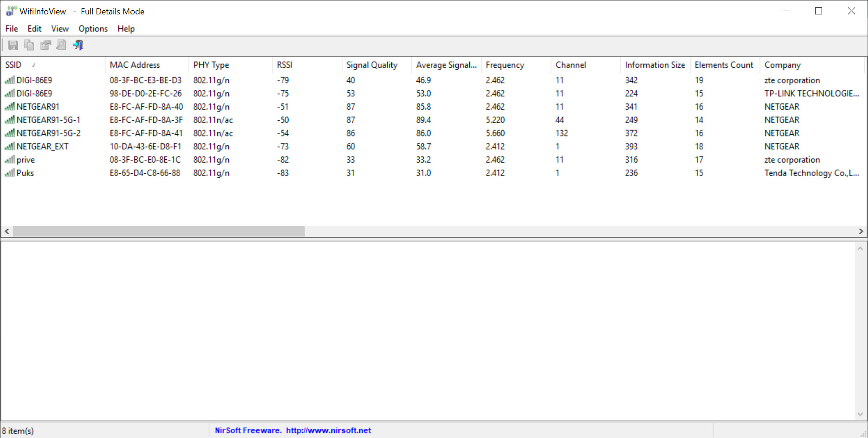Open the nirsoft.net link in status bar
The width and height of the screenshot is (868, 438).
[328, 431]
